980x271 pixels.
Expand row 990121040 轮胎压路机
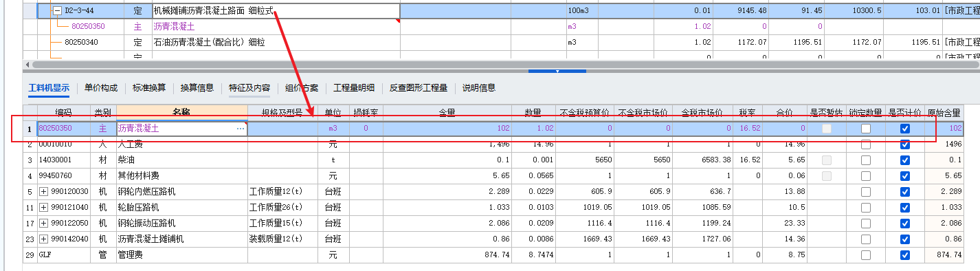(44, 207)
